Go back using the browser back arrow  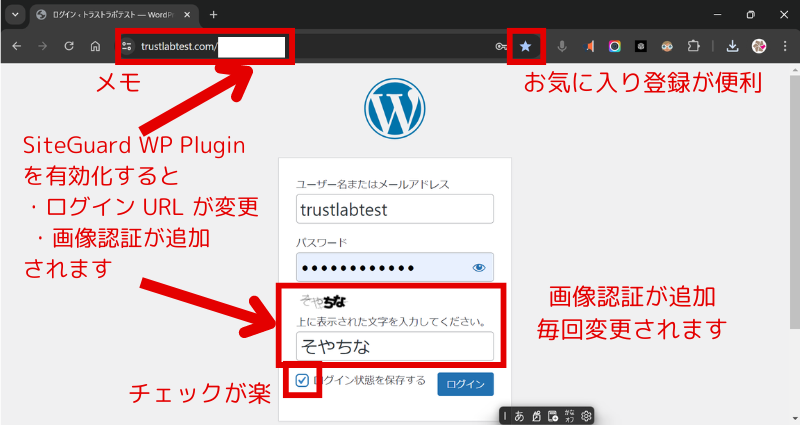point(17,46)
